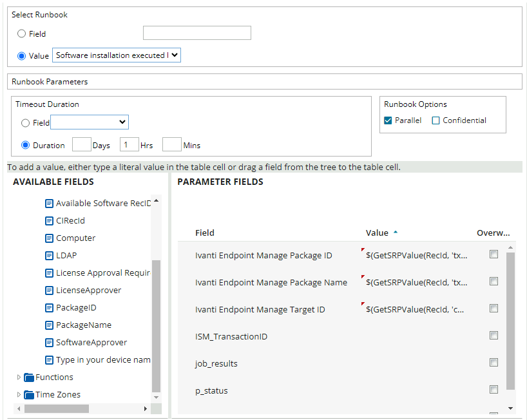Select CIRecId in the tree
This screenshot has width=527, height=420.
(70, 221)
